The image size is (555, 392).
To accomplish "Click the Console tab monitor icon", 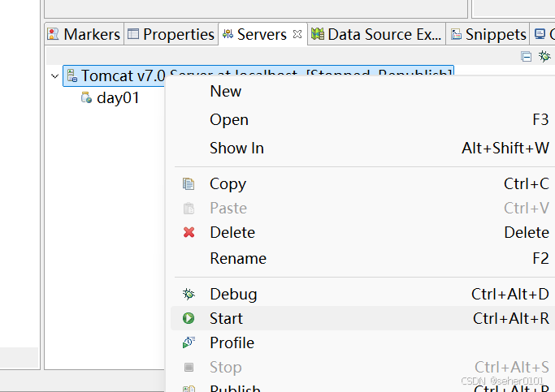I will tap(540, 34).
